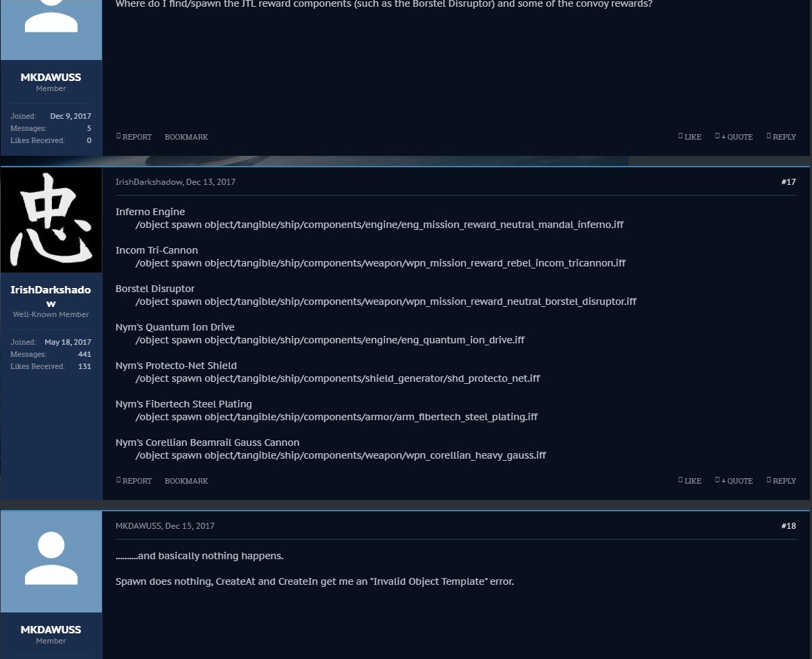The image size is (812, 659).
Task: Report IrishDarkshadow's post #17
Action: (134, 481)
